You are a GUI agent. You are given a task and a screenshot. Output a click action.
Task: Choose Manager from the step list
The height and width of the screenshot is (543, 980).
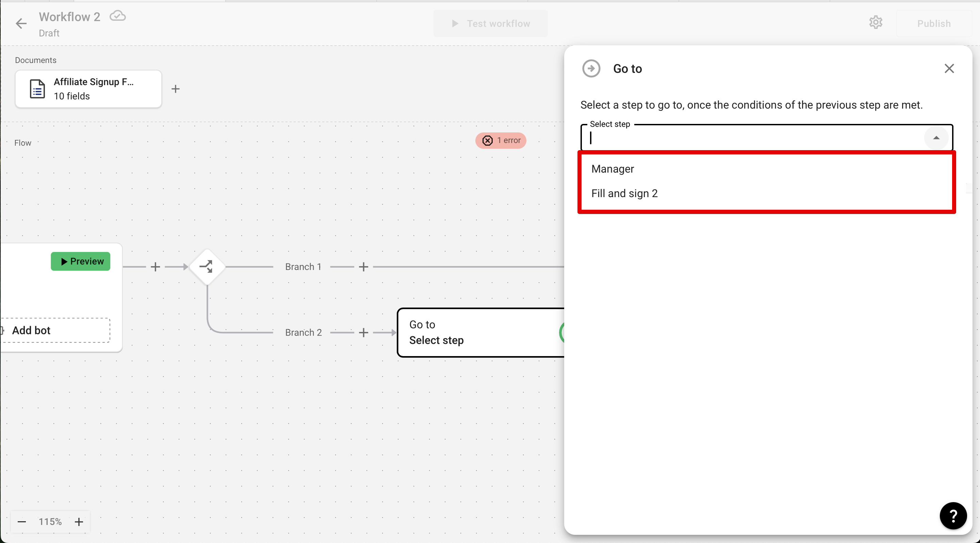[x=767, y=169]
